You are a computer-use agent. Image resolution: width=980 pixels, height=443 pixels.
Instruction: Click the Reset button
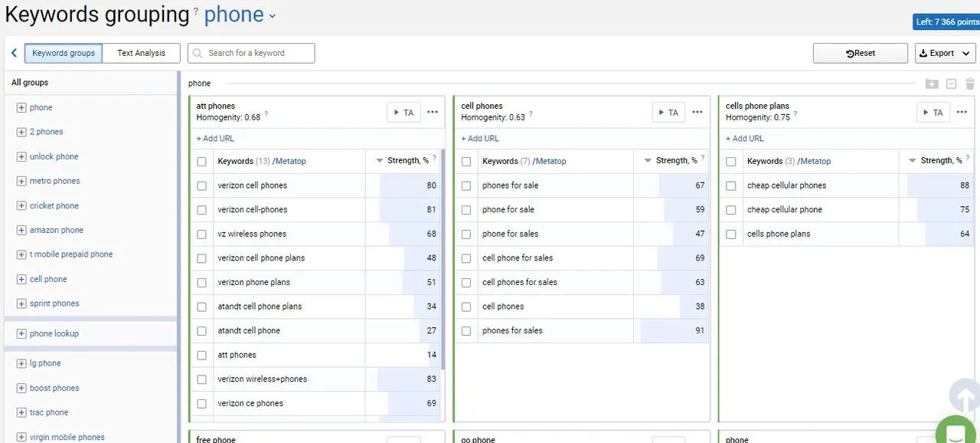pyautogui.click(x=861, y=53)
